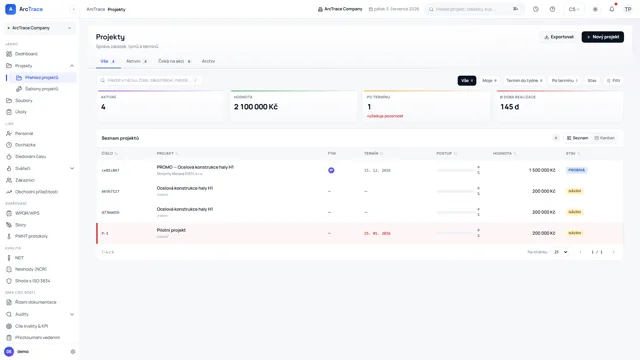Open Shoda s ISO 3834
Screen dimensions: 640x360
pos(32,281)
